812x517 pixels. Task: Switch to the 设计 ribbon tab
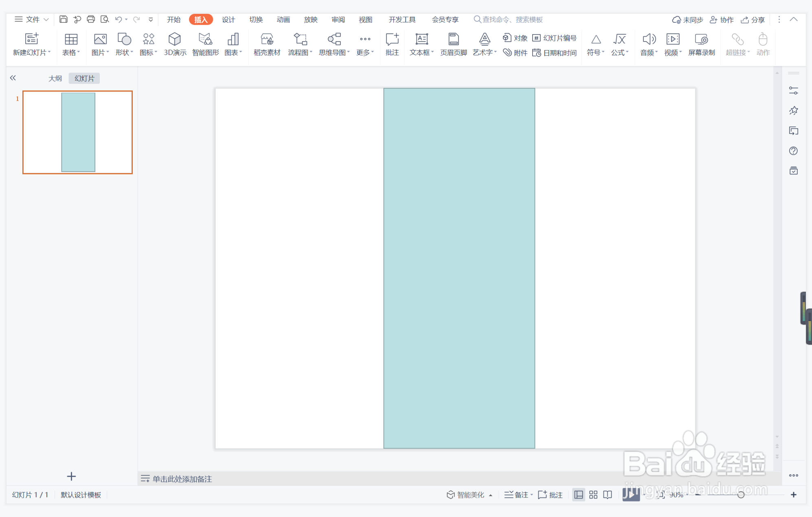(x=228, y=20)
